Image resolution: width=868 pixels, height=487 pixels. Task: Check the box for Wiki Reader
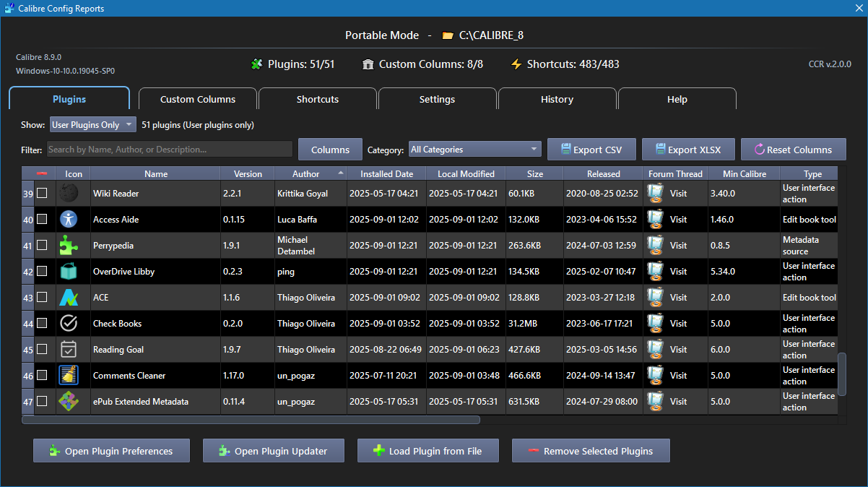42,194
